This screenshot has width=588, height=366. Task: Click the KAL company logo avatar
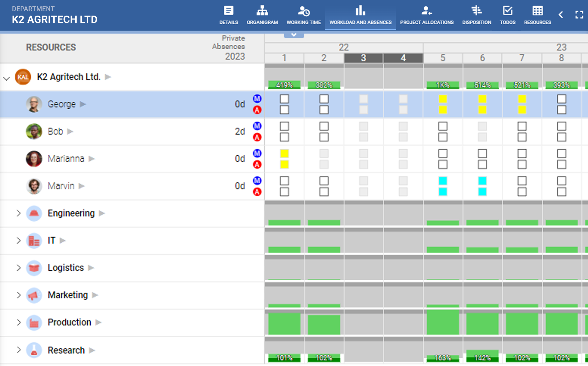23,77
